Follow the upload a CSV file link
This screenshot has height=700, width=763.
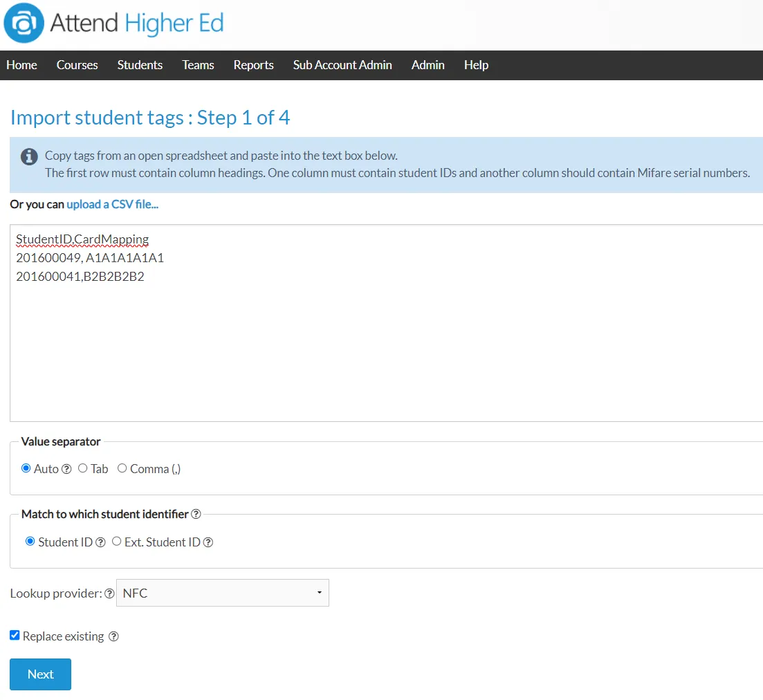(112, 204)
